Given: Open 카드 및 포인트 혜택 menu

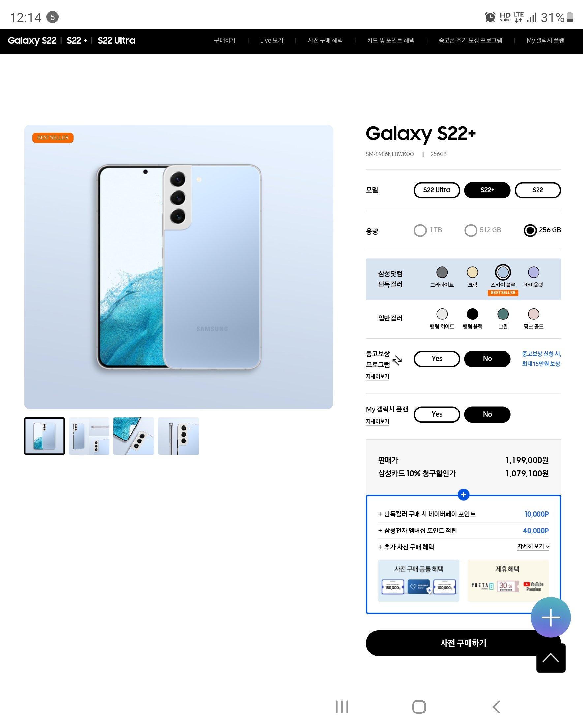Looking at the screenshot, I should (x=391, y=40).
